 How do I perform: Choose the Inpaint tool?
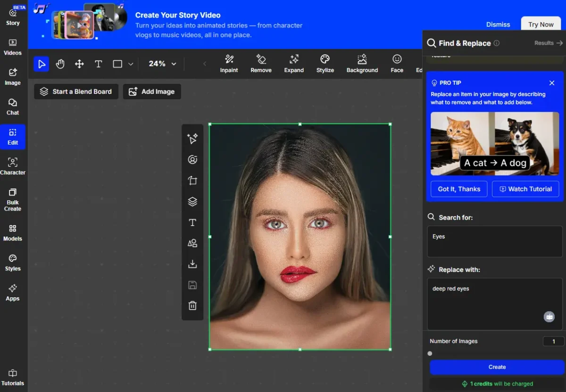point(229,64)
